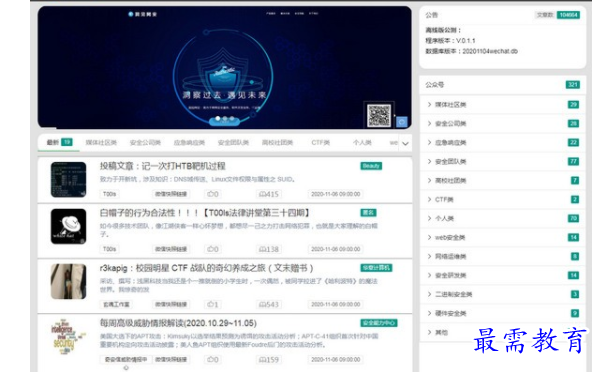Switch to the CTF类 tab
Screen dimensions: 595x372
click(321, 143)
